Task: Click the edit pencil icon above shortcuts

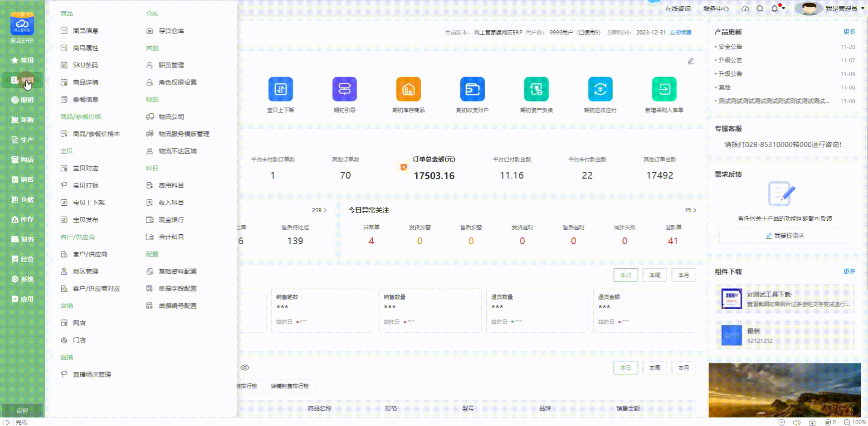Action: [x=691, y=61]
